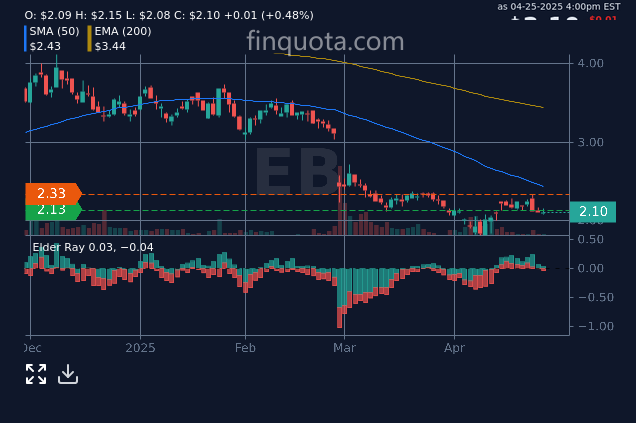Click the SMA (50) legend label
Screen dimensions: 636x423
[54, 31]
